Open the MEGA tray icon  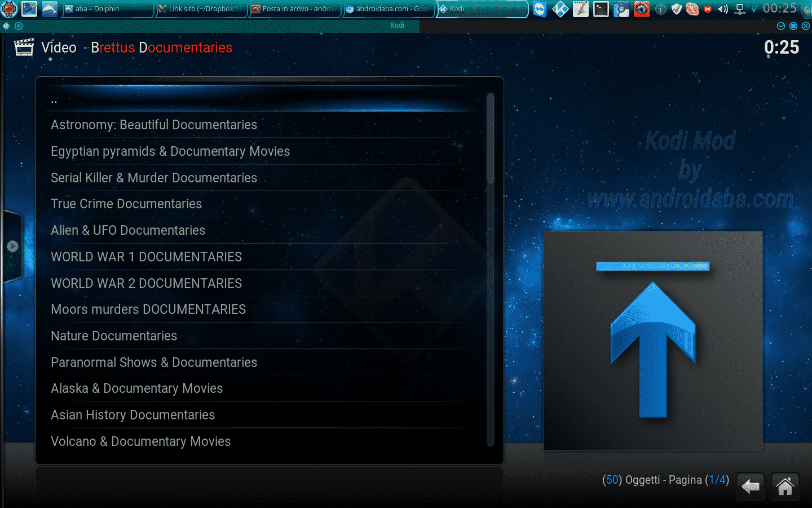[x=708, y=9]
